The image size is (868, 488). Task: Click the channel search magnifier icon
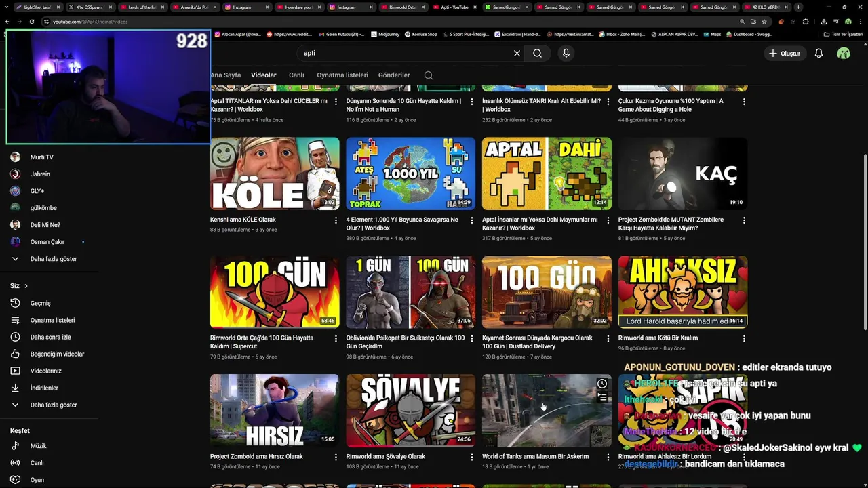428,75
